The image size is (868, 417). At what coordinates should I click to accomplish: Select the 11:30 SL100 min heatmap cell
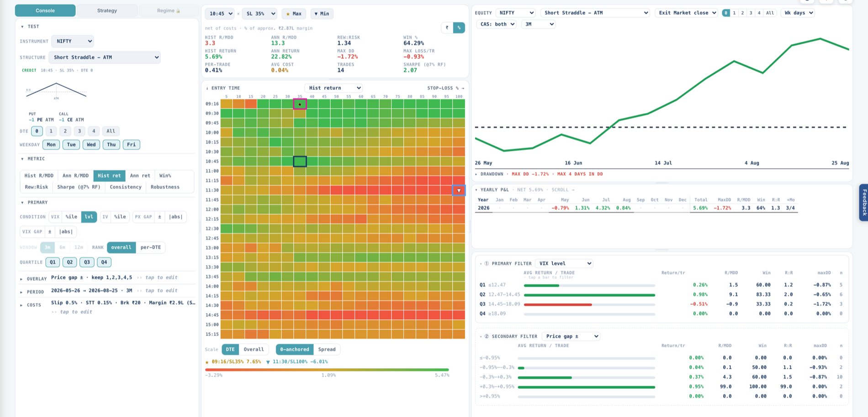point(459,190)
